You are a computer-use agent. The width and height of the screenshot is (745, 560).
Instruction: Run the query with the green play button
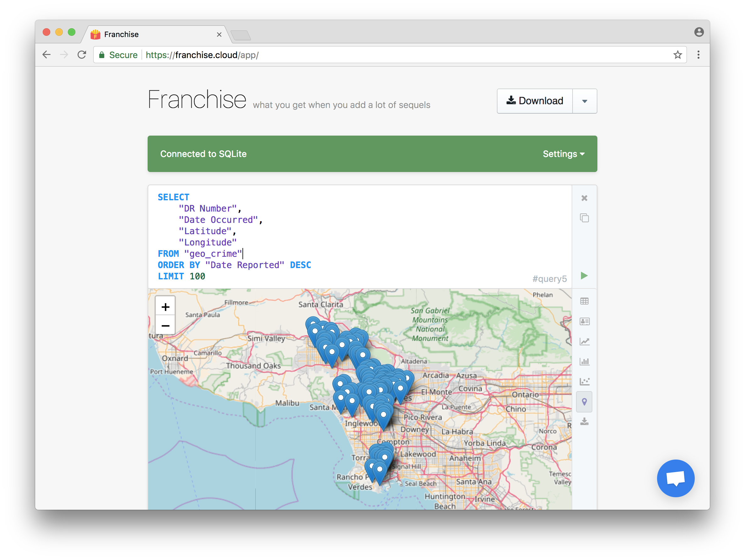(584, 276)
